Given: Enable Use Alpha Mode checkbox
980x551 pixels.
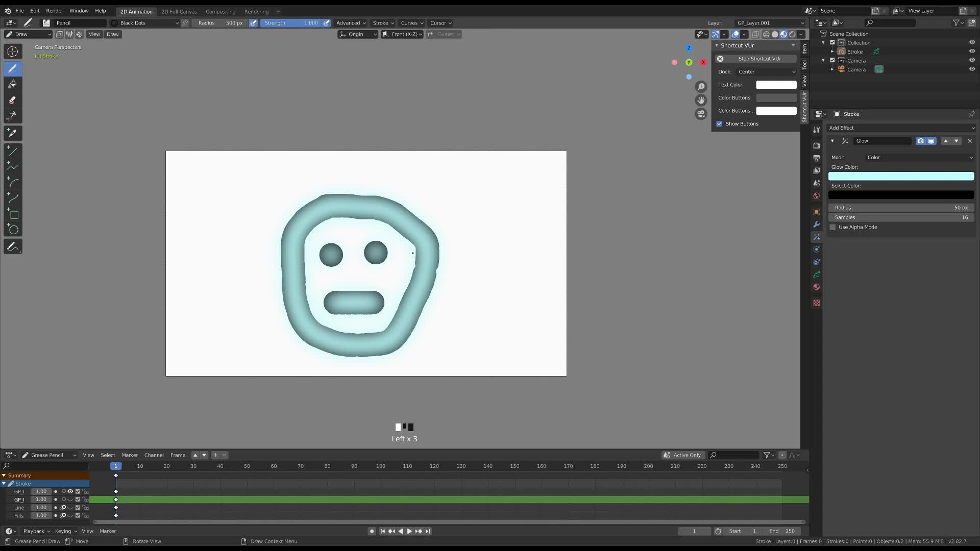Looking at the screenshot, I should [x=833, y=227].
